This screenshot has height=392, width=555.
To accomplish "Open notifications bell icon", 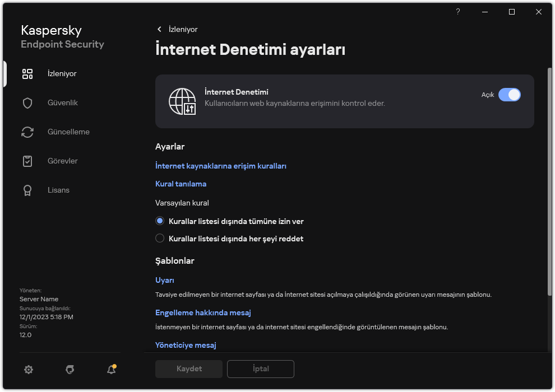I will pos(112,369).
